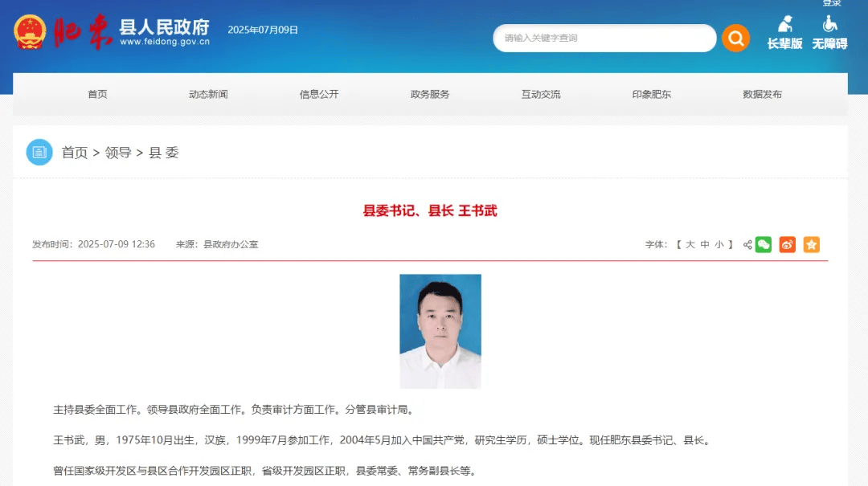Share to QQ Zone with star icon

810,245
